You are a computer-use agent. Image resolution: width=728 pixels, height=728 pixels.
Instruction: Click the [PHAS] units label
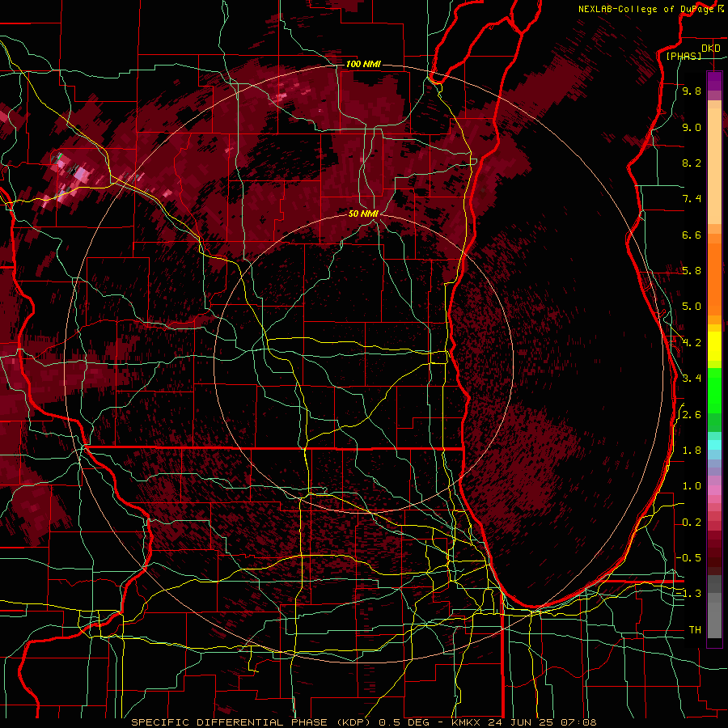[x=684, y=57]
